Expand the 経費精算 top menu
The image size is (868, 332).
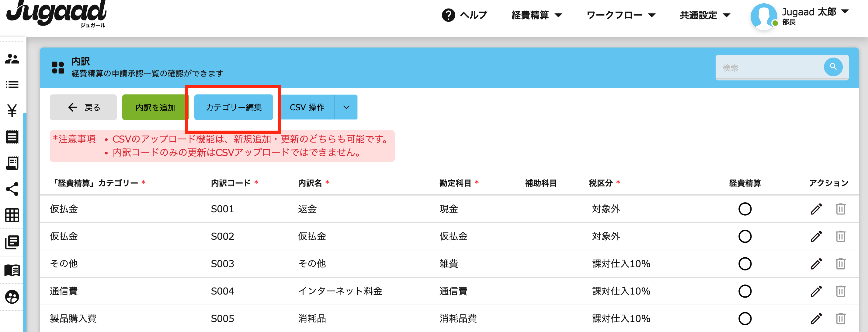click(536, 15)
